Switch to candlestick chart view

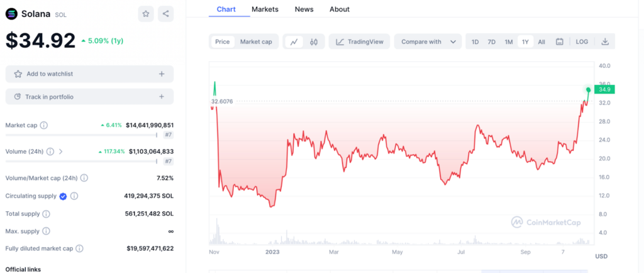pos(314,42)
